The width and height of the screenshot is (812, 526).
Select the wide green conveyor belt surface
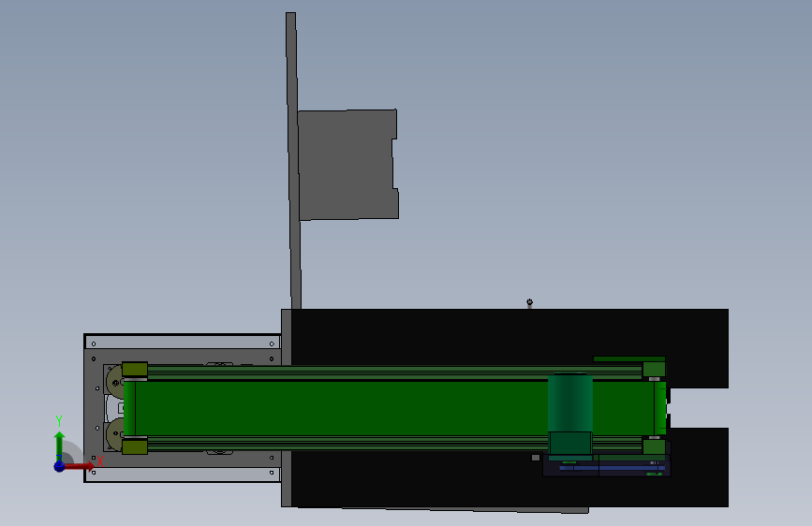coord(342,408)
